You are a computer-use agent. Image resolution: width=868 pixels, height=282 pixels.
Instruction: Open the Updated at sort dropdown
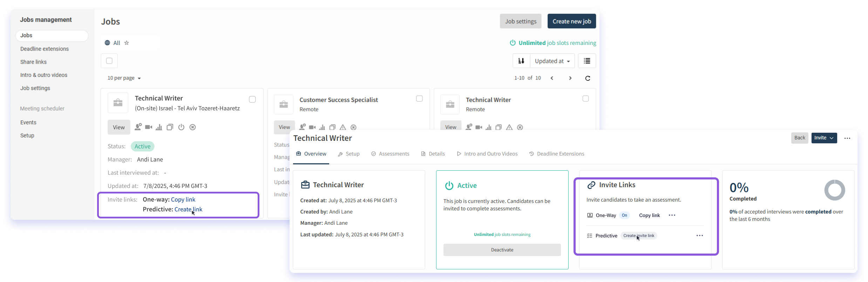(552, 61)
